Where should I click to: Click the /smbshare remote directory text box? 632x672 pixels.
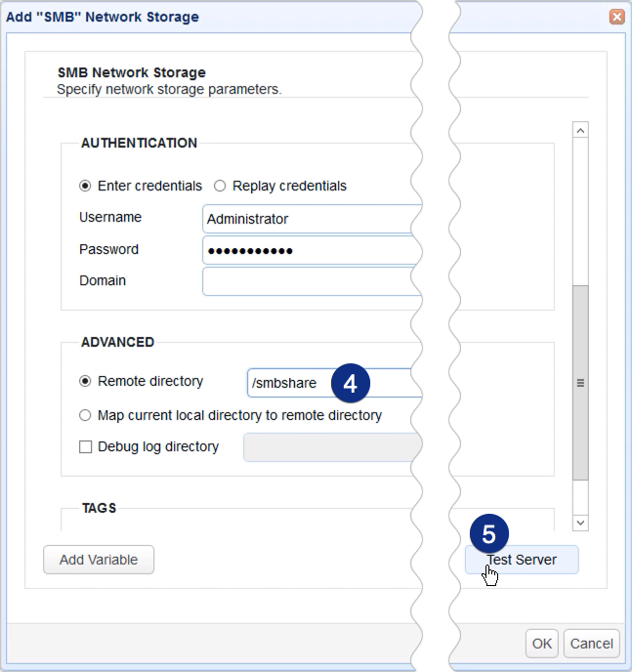(x=288, y=384)
